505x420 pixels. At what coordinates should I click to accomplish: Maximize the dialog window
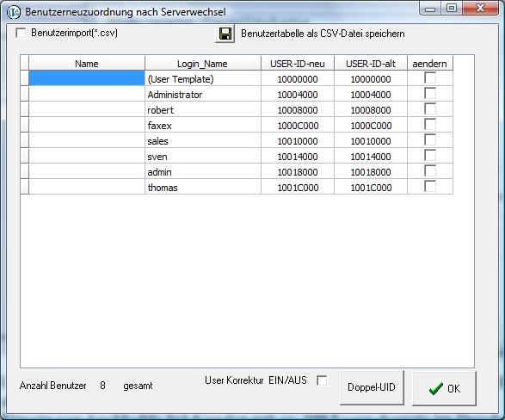pyautogui.click(x=452, y=8)
